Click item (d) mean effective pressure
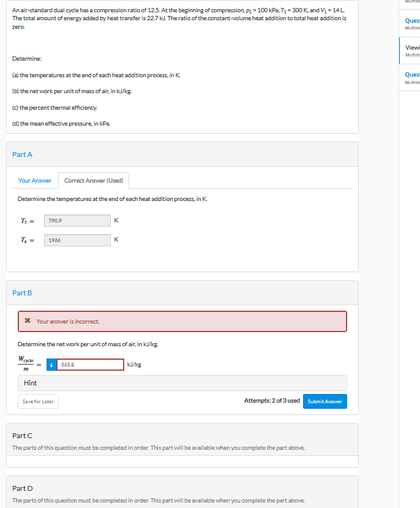This screenshot has height=508, width=420. (61, 124)
